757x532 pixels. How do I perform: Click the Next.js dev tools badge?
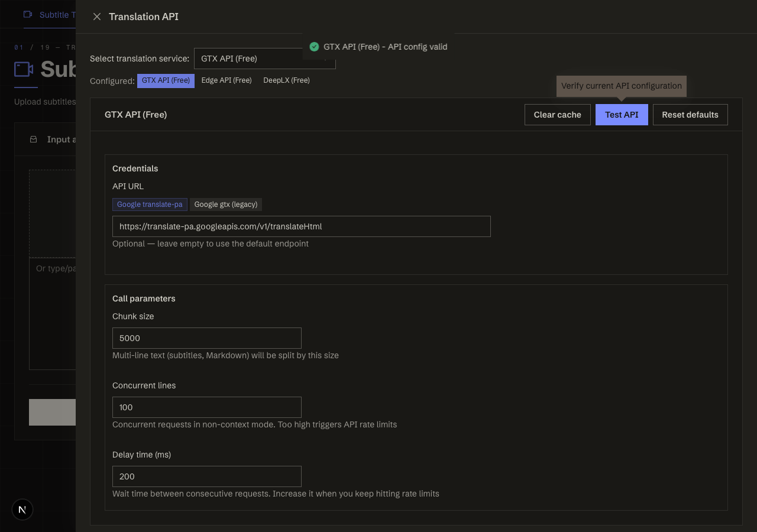point(22,510)
